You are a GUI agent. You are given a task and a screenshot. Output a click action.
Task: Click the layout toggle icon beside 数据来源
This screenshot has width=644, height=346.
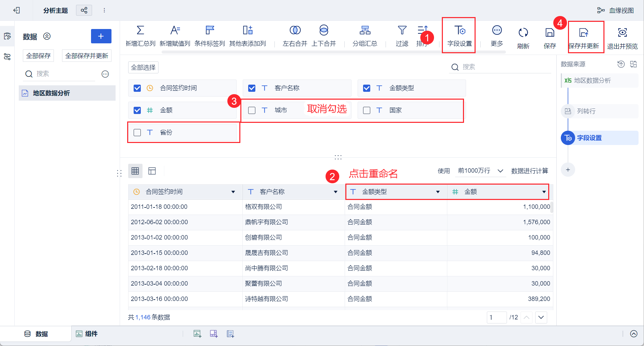pyautogui.click(x=633, y=64)
